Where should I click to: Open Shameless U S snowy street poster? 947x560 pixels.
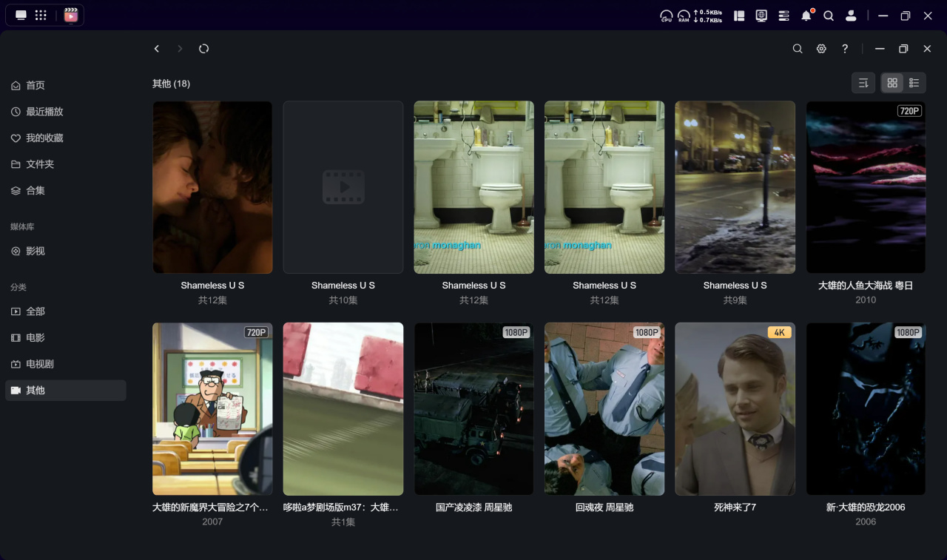click(735, 187)
